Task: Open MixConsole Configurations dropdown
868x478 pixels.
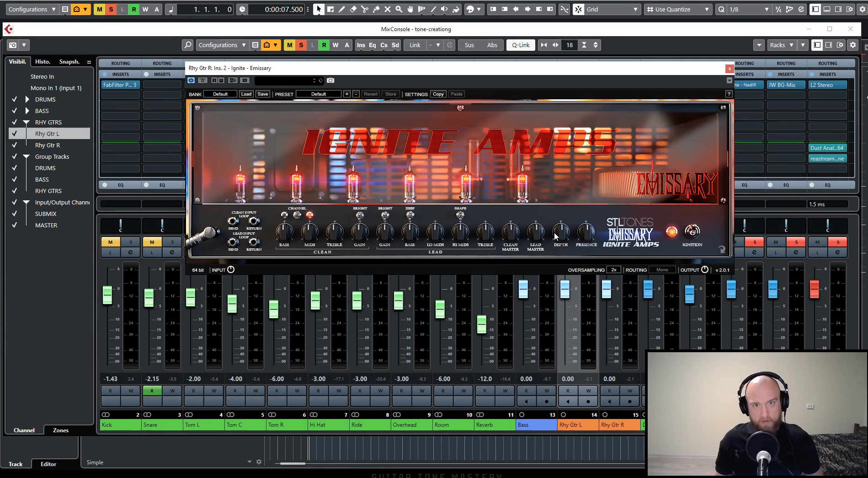Action: (223, 45)
